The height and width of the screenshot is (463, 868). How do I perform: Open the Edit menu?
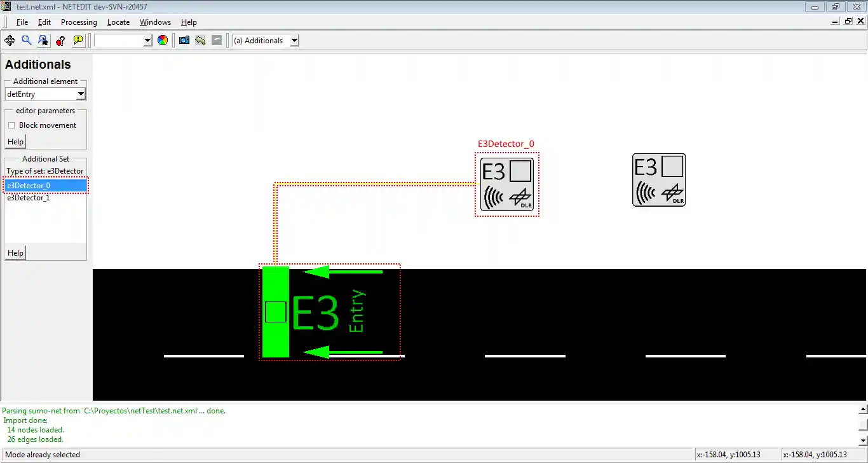(x=44, y=22)
